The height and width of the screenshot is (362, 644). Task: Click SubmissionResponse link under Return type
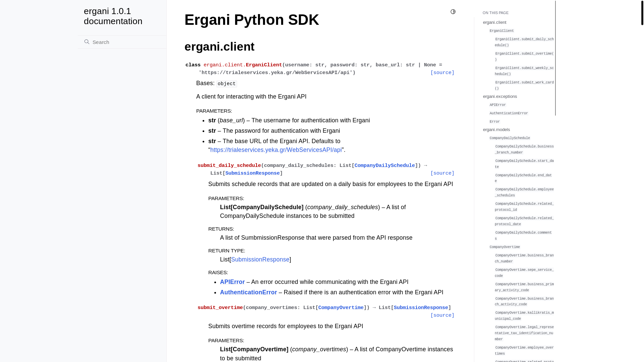[260, 259]
